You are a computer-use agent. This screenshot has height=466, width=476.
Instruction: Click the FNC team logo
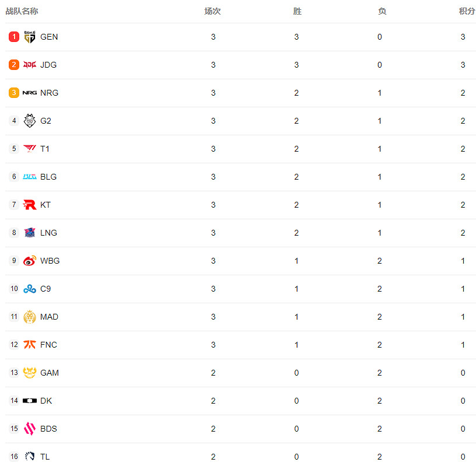tap(30, 345)
